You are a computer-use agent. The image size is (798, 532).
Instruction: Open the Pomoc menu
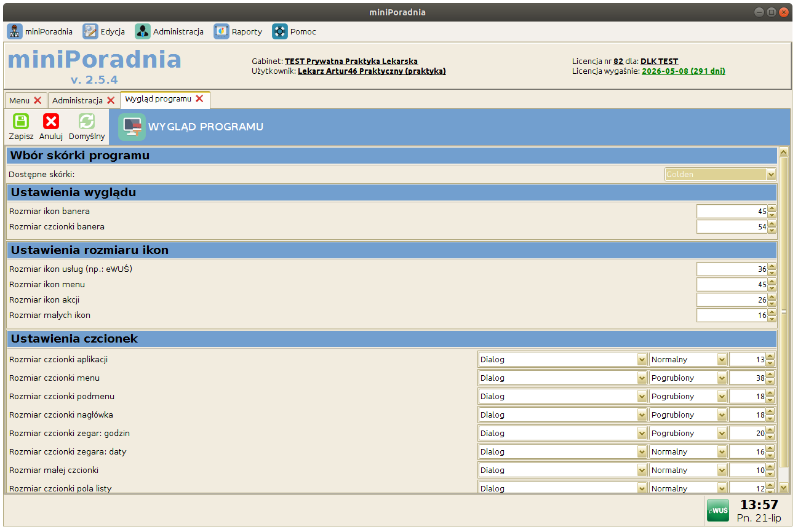coord(294,31)
